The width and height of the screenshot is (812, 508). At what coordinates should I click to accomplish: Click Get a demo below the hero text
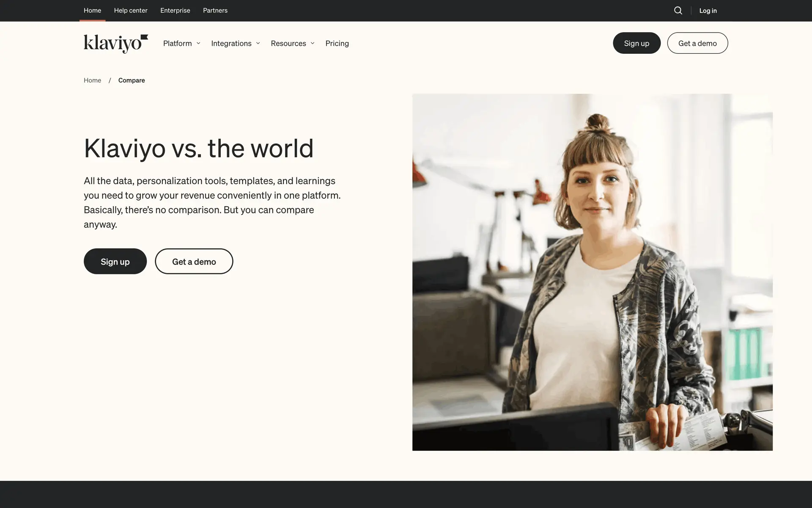click(x=194, y=262)
